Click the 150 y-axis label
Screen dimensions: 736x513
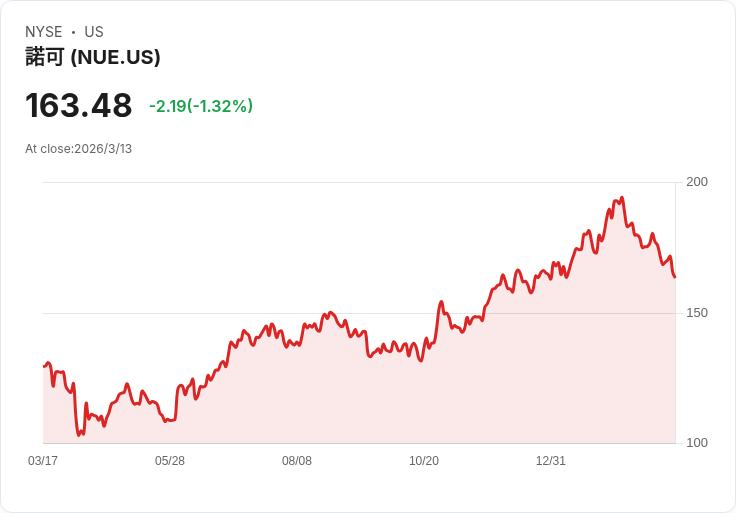(697, 313)
